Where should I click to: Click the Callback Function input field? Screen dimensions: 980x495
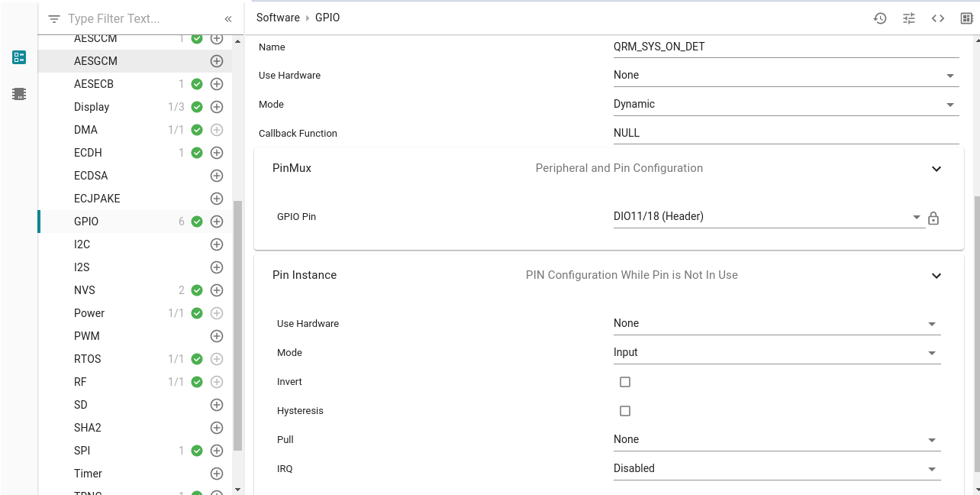click(x=785, y=133)
